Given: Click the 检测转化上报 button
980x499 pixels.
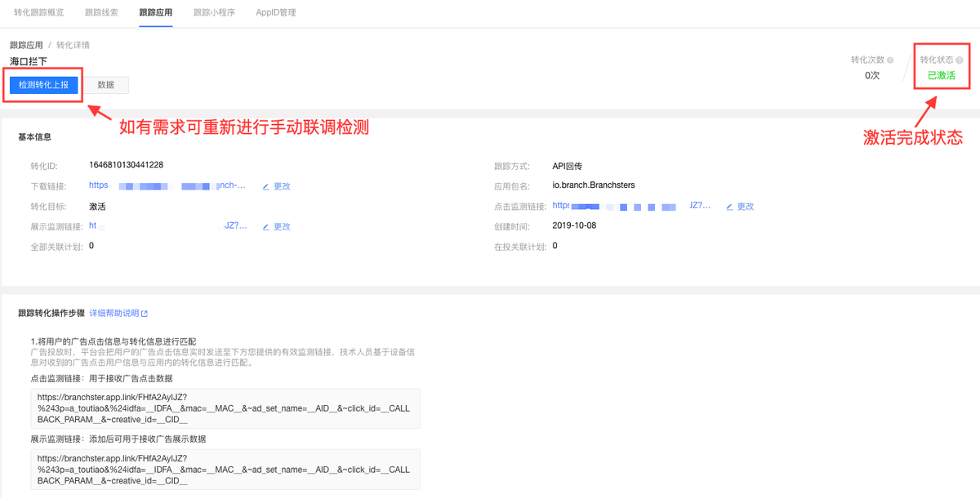Looking at the screenshot, I should pyautogui.click(x=44, y=85).
